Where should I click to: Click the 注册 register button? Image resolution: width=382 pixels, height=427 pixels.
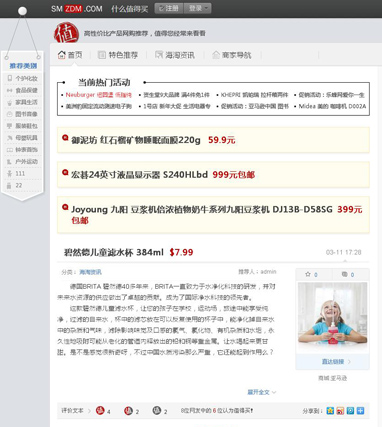coord(169,8)
